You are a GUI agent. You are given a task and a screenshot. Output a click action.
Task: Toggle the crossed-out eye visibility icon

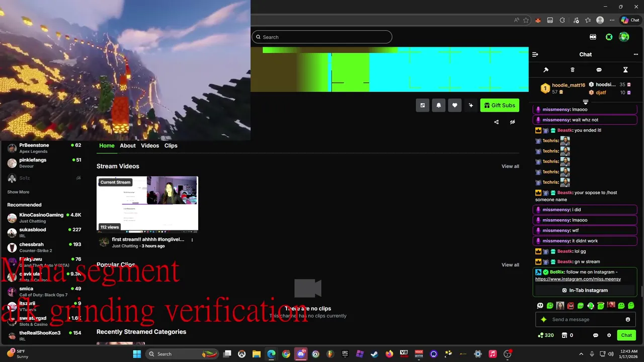coord(512,122)
